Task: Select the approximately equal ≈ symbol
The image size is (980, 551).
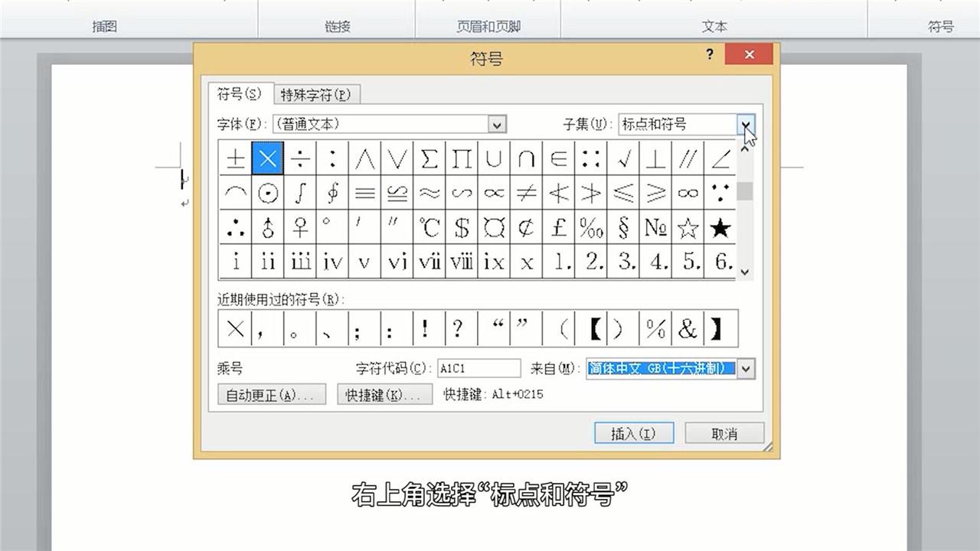Action: pos(430,193)
